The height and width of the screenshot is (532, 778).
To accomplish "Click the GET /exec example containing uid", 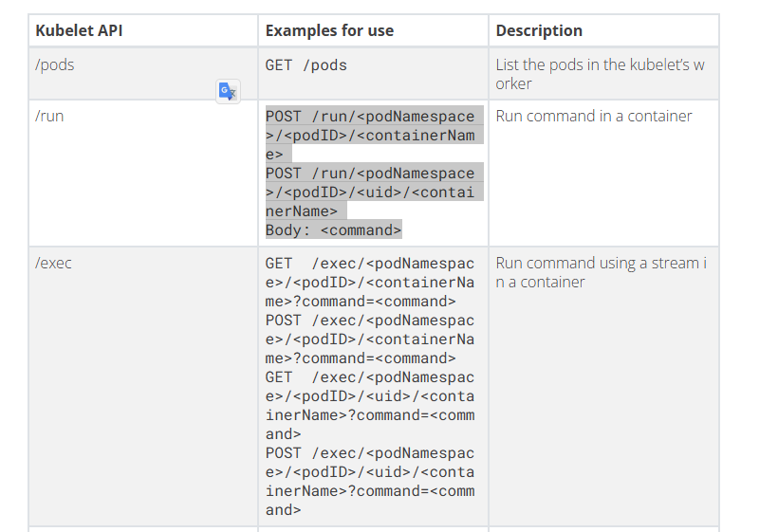I will tap(370, 395).
